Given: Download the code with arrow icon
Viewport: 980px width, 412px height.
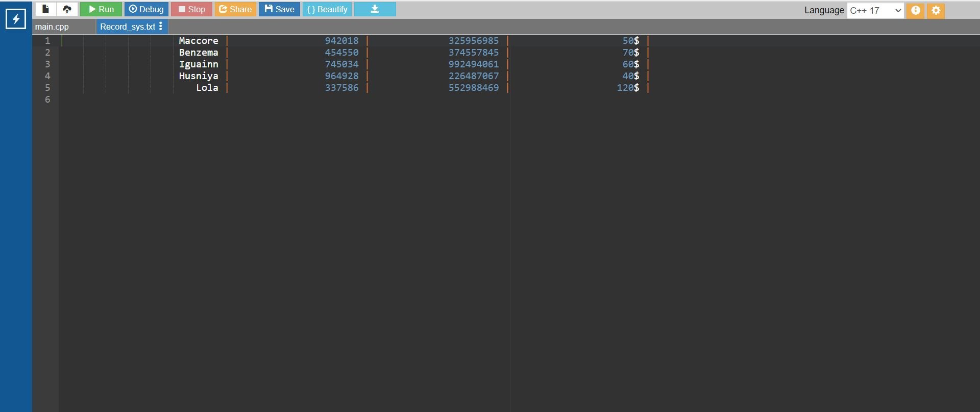Looking at the screenshot, I should [375, 9].
